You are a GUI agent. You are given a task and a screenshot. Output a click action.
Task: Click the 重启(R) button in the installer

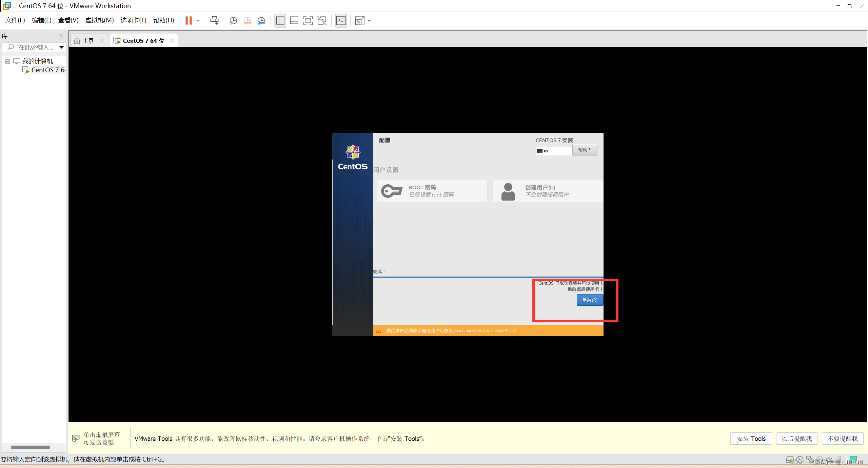(590, 300)
